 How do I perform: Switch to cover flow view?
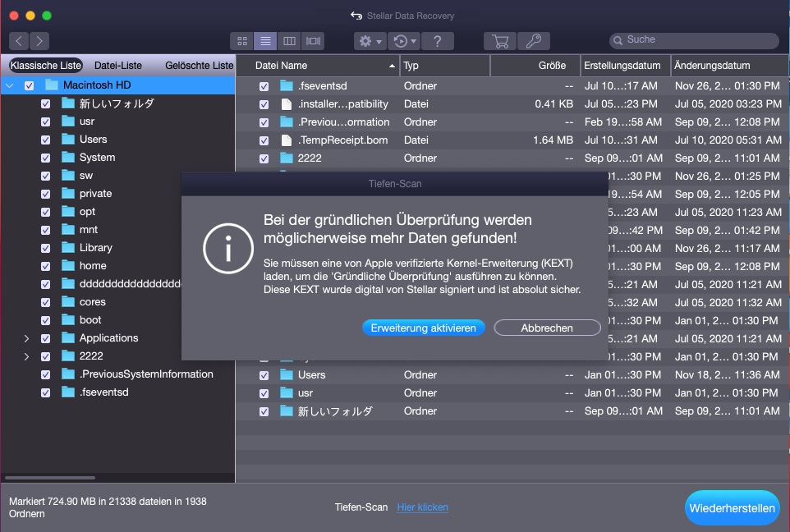point(313,41)
